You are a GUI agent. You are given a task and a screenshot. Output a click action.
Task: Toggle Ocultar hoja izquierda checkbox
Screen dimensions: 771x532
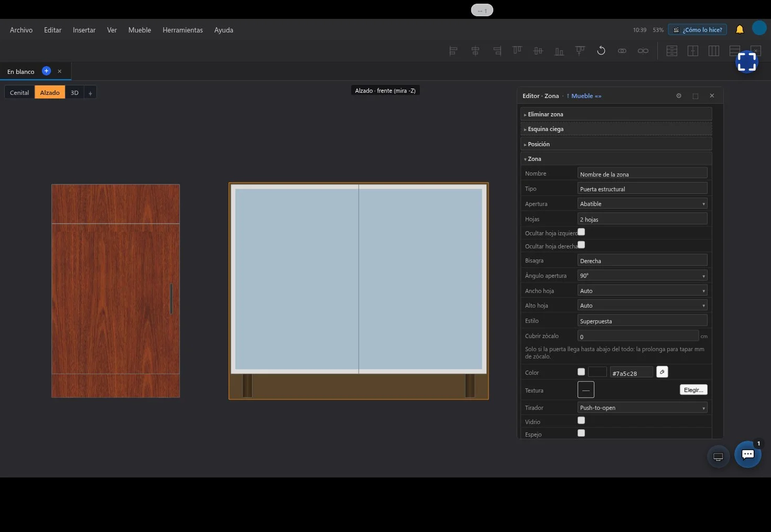pyautogui.click(x=581, y=232)
